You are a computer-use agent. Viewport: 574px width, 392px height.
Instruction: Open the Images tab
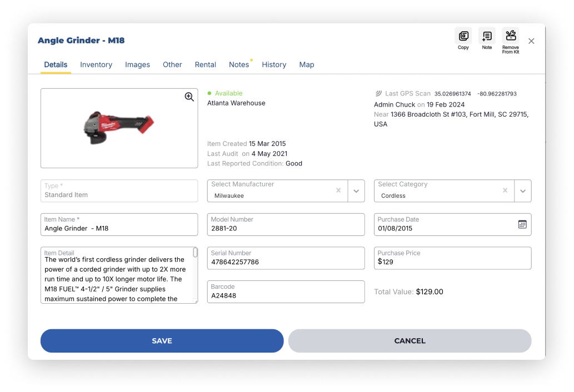138,65
